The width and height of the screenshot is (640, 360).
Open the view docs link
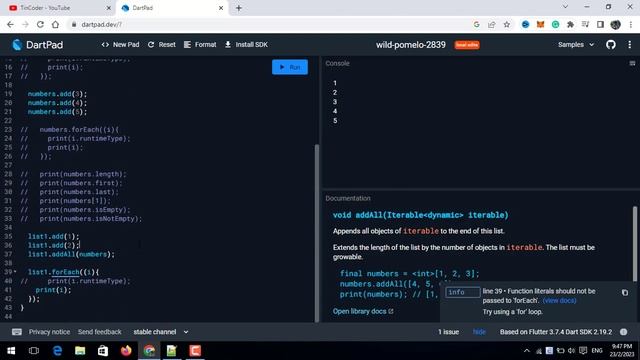tap(559, 300)
